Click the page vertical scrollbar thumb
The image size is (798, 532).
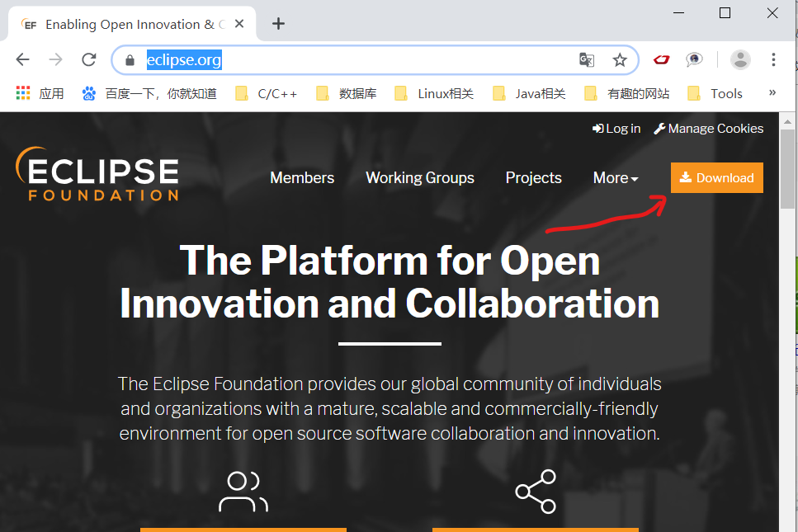(x=787, y=170)
